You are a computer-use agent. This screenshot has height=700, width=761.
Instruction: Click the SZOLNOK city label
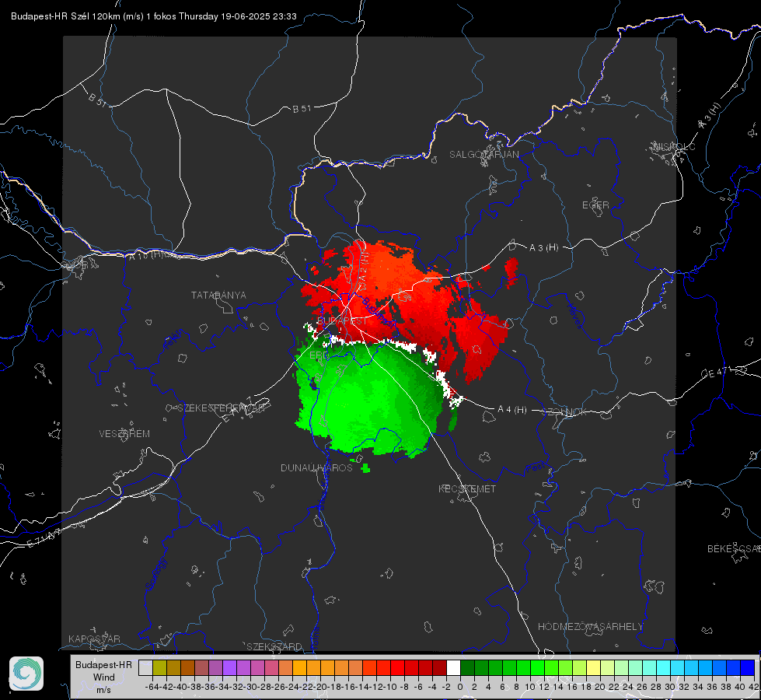click(564, 412)
